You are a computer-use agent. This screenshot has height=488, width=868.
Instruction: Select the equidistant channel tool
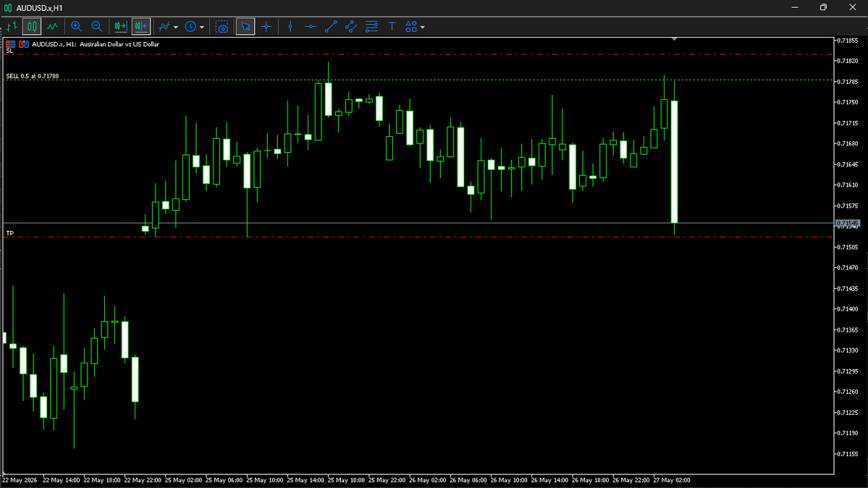[x=351, y=27]
